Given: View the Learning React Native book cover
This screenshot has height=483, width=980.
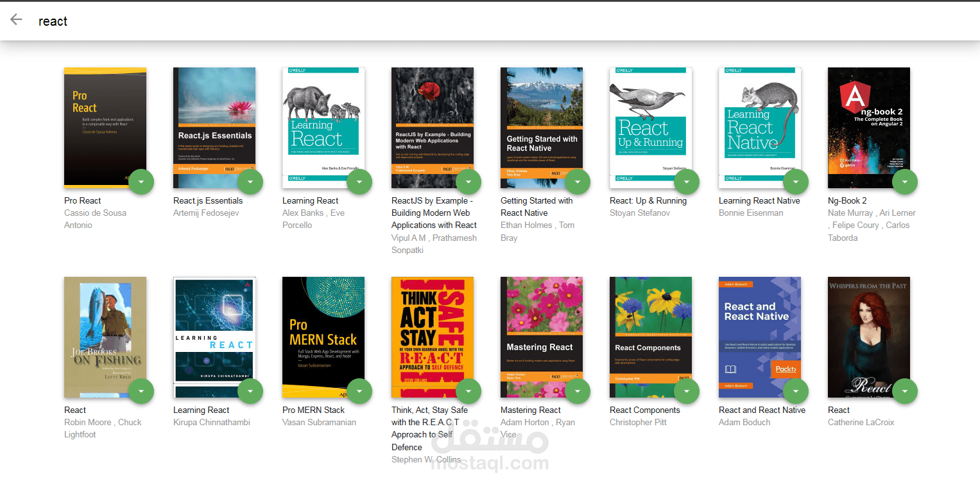Looking at the screenshot, I should point(759,127).
